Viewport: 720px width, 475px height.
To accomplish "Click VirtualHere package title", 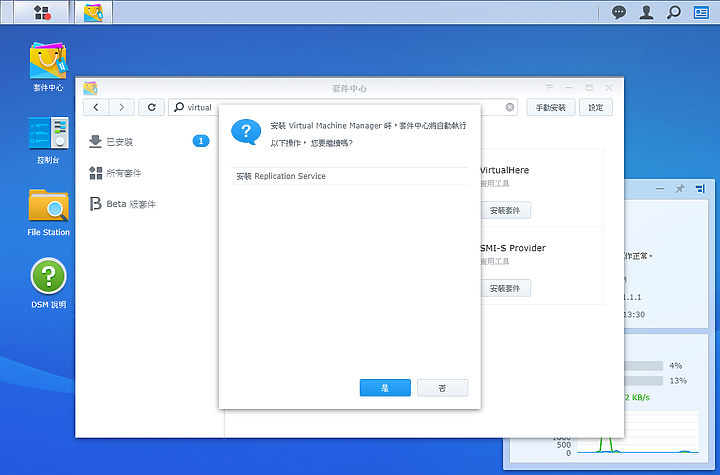I will pos(505,170).
